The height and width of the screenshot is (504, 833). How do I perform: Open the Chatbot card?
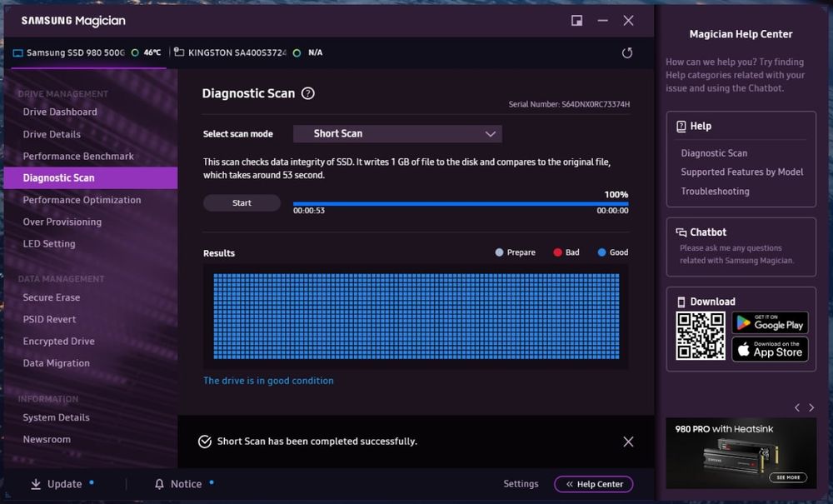click(x=741, y=247)
